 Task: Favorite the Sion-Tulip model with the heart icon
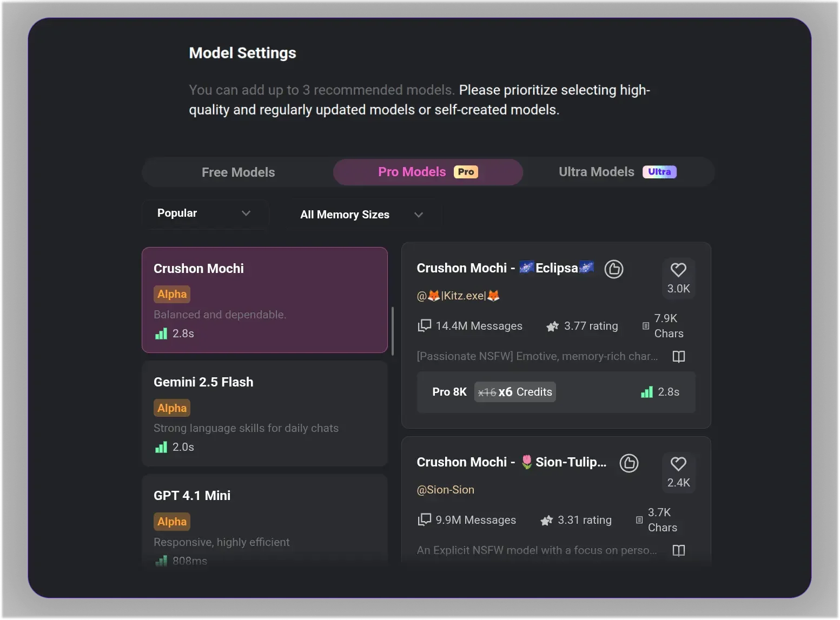(678, 463)
